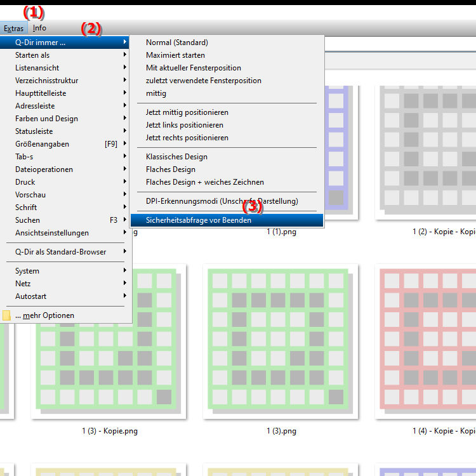
Task: Open the Info menu
Action: coord(39,28)
